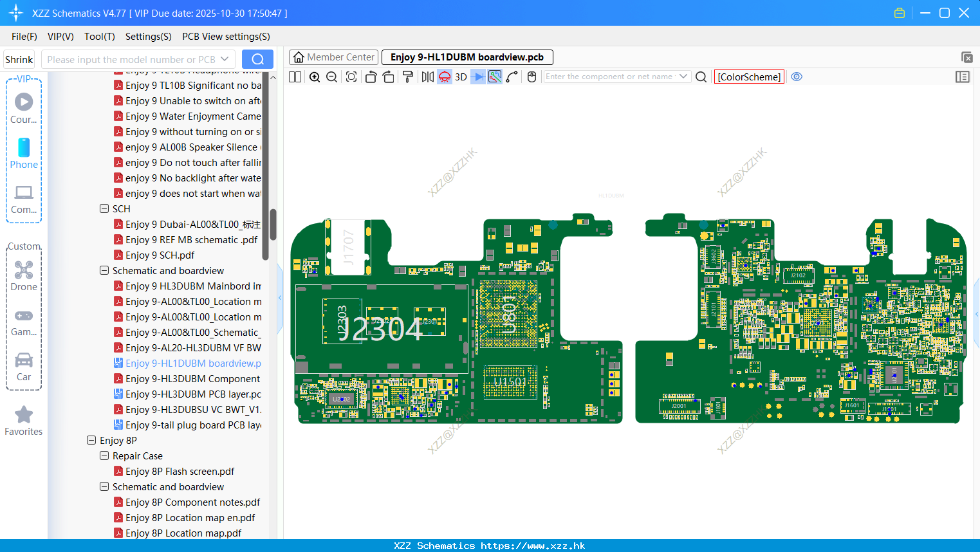Select the J2304 connector on the board
The image size is (980, 552).
pos(380,329)
